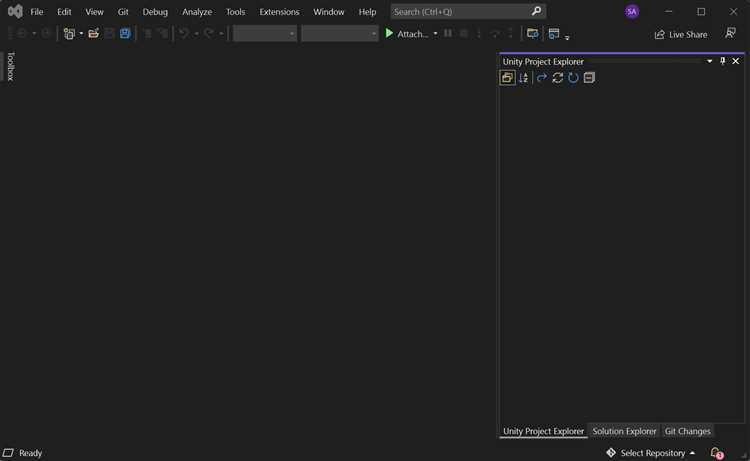
Task: Click the account avatar labeled SA
Action: point(632,12)
